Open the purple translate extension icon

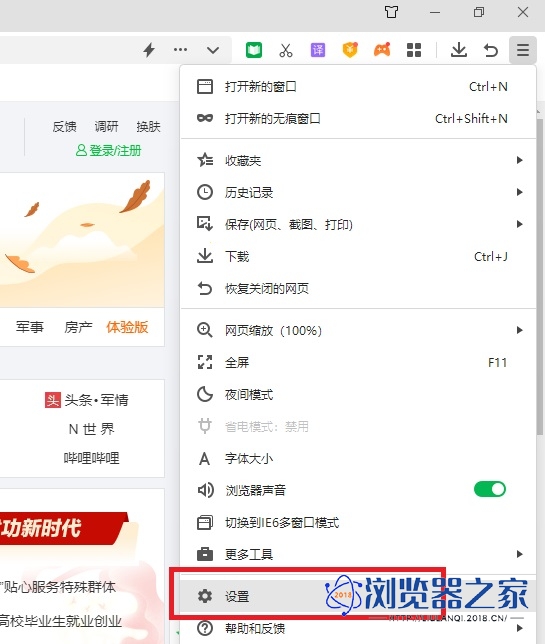pyautogui.click(x=317, y=50)
